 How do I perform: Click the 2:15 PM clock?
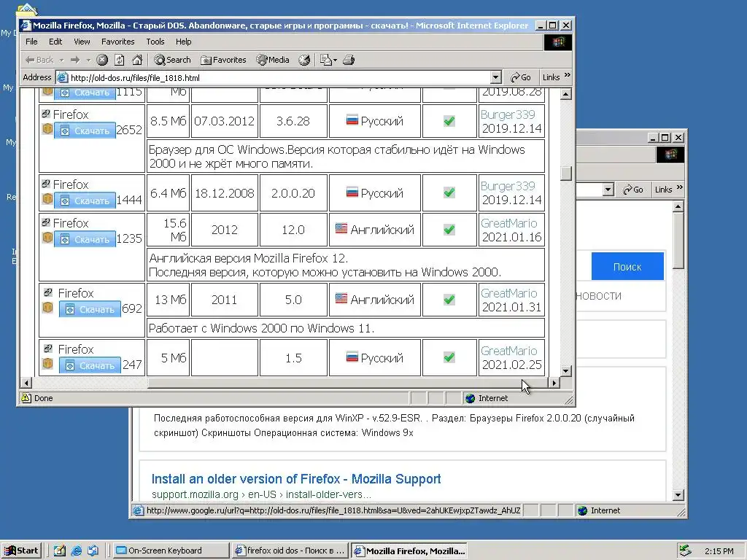click(719, 551)
